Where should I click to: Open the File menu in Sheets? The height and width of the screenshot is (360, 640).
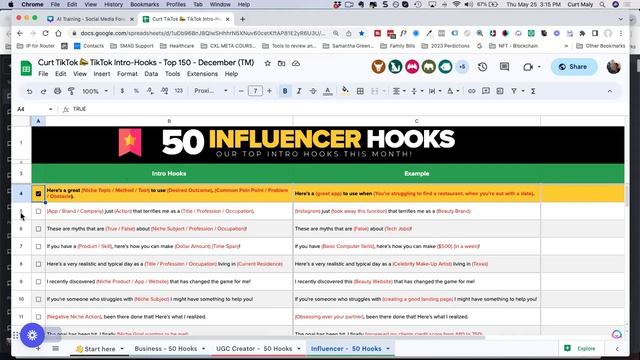click(43, 74)
